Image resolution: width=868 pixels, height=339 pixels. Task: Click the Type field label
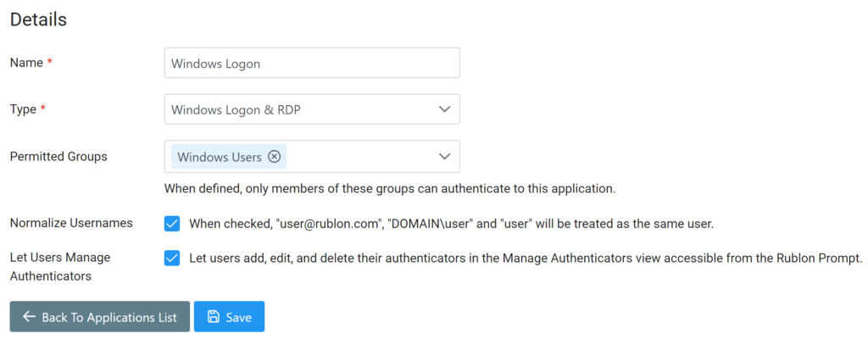tap(23, 109)
